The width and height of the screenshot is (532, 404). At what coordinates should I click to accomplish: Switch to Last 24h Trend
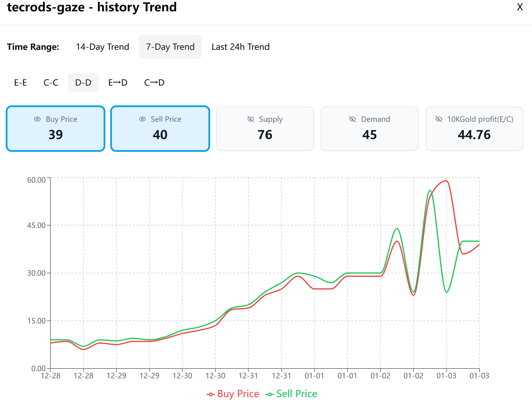tap(240, 47)
